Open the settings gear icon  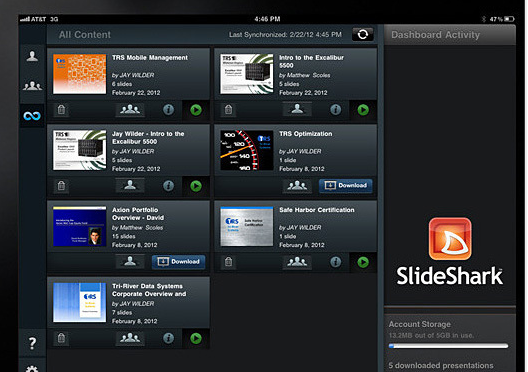[x=32, y=369]
